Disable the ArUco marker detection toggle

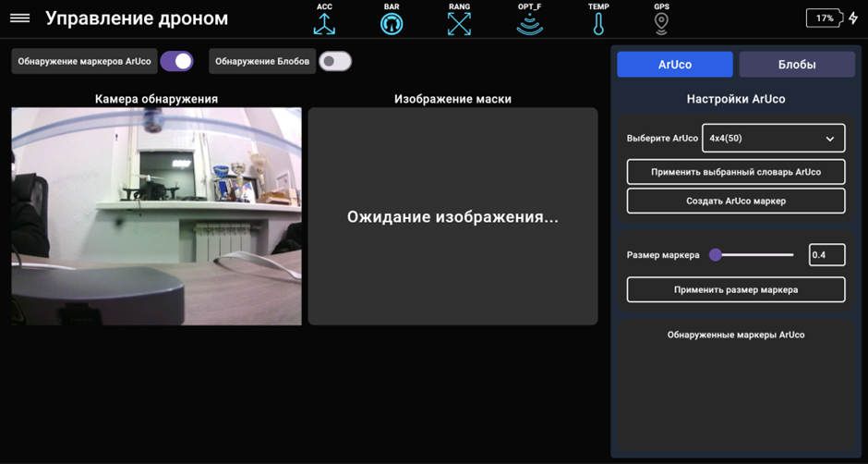coord(176,61)
